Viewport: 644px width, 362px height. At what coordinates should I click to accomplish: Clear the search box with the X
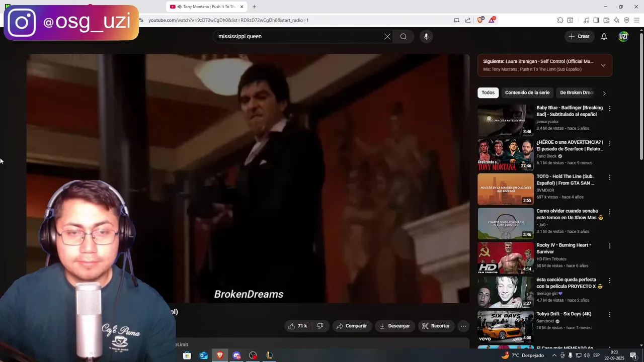(387, 37)
